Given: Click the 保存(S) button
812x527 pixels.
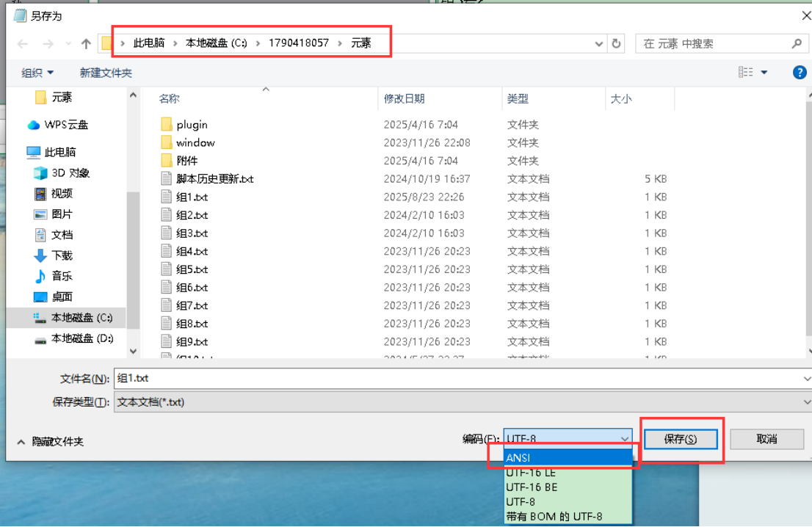Looking at the screenshot, I should (x=680, y=439).
